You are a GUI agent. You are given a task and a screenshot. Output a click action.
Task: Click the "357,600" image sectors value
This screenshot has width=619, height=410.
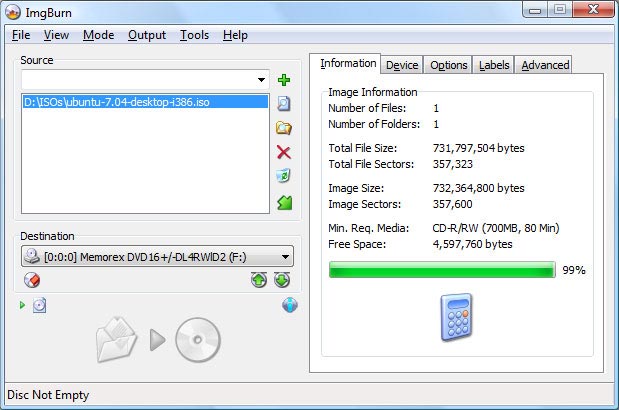click(452, 204)
